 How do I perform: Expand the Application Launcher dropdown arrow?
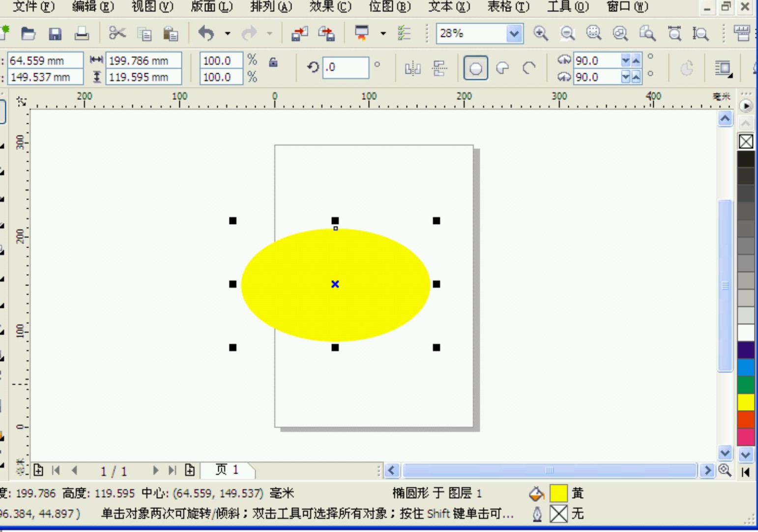pos(383,33)
